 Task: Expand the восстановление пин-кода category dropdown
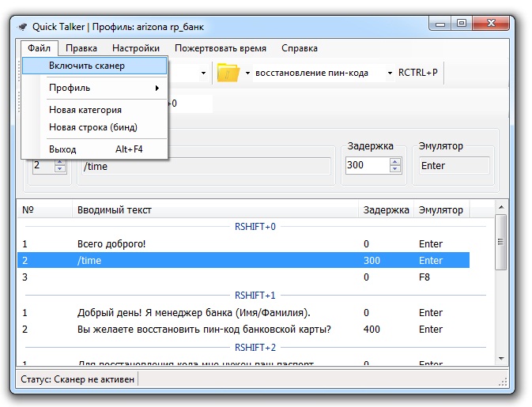[x=390, y=73]
